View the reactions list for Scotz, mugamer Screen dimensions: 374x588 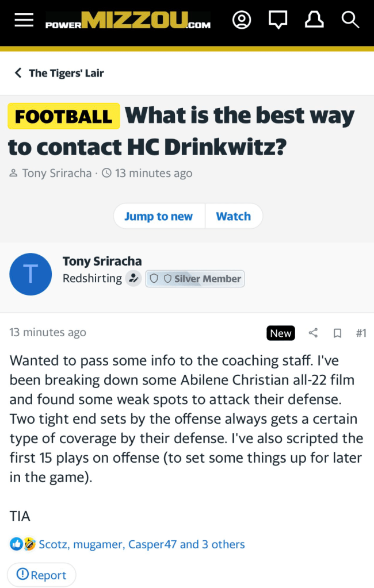[x=142, y=544]
